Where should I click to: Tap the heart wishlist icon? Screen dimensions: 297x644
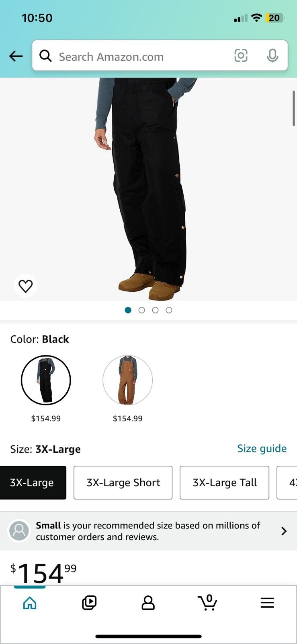click(x=25, y=286)
